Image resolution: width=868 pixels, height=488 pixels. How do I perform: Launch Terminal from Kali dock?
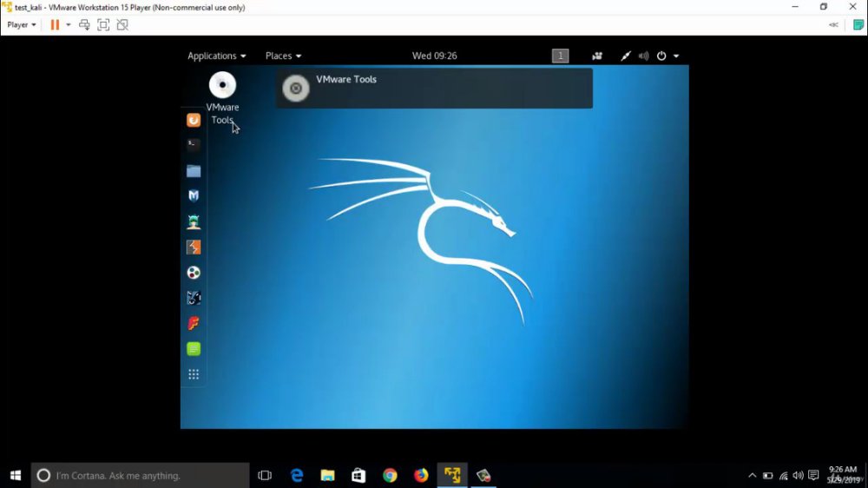(194, 145)
